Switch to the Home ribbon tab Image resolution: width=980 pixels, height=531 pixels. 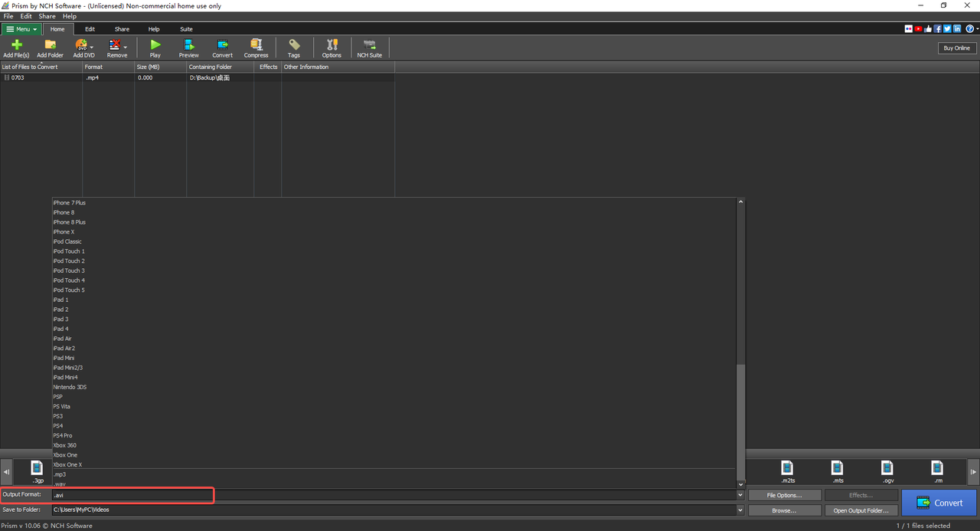tap(57, 29)
